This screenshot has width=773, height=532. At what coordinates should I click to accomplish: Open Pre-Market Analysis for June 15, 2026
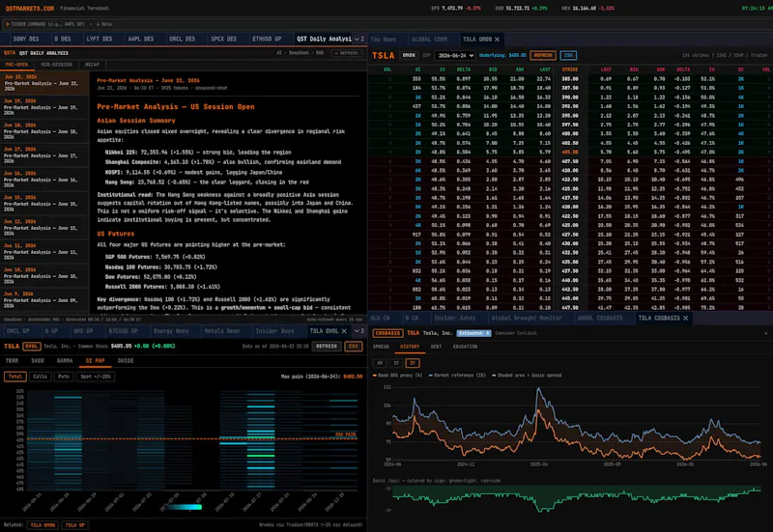click(x=44, y=204)
